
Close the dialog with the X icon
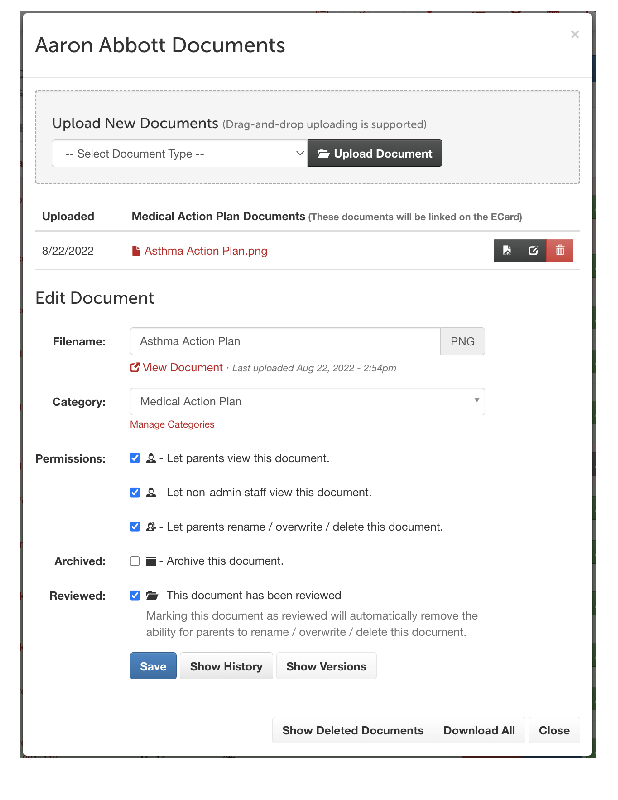point(575,34)
